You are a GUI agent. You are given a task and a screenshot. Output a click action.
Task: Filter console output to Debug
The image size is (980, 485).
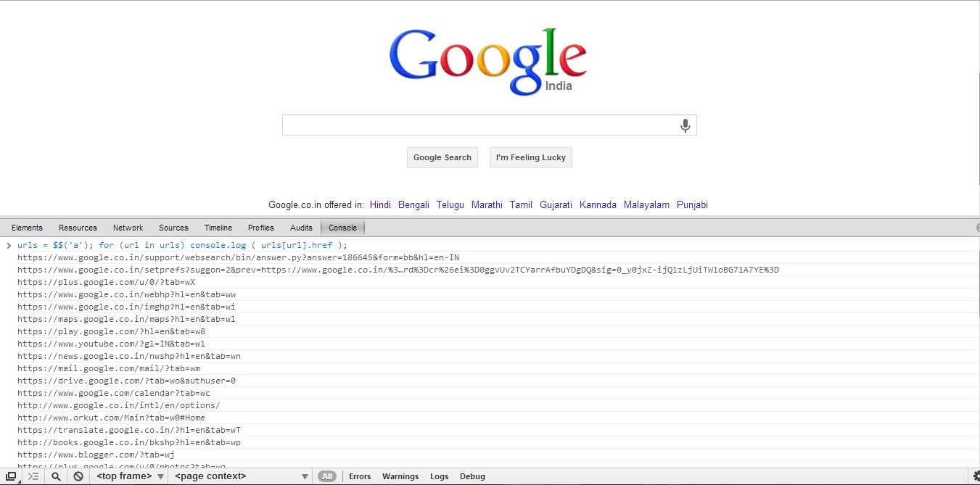click(472, 476)
